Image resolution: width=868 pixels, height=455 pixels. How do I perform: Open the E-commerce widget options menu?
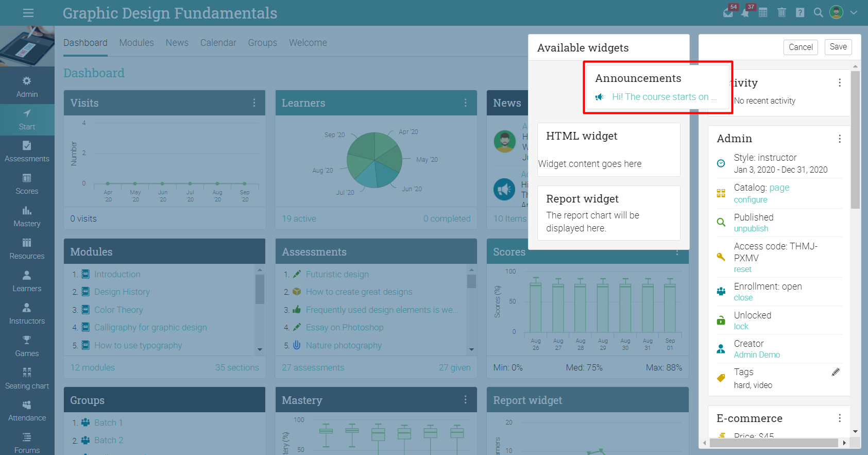(x=840, y=418)
